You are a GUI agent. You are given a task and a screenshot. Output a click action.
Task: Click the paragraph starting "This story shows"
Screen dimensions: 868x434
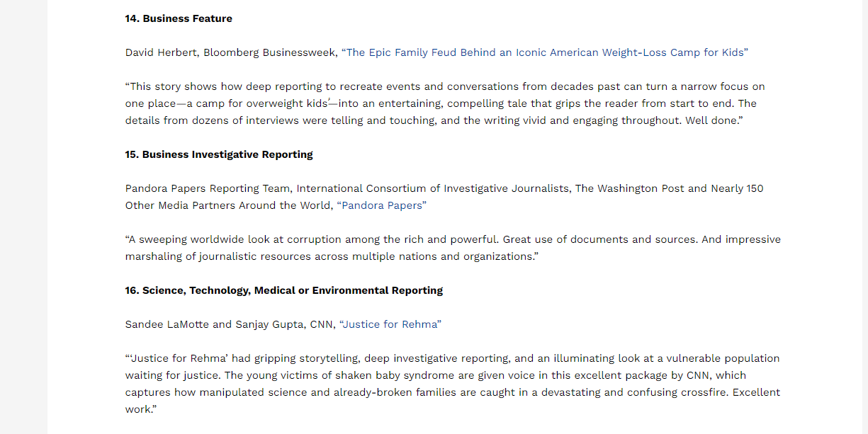click(x=445, y=86)
